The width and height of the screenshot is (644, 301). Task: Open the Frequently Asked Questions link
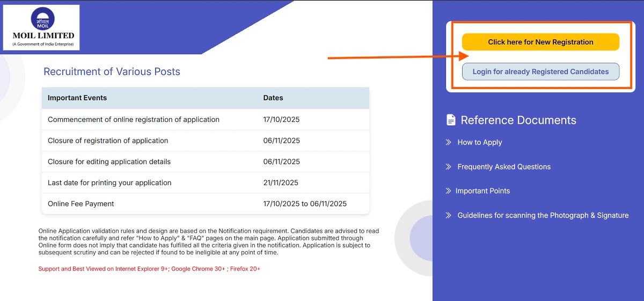click(504, 167)
